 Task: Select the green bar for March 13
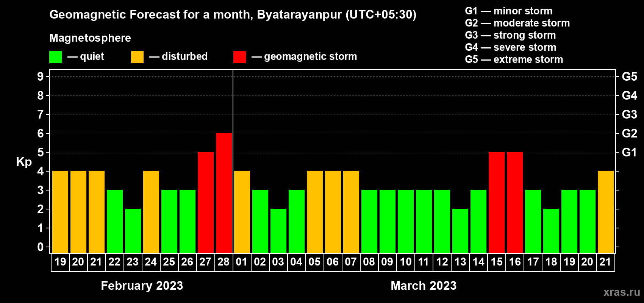click(x=460, y=231)
